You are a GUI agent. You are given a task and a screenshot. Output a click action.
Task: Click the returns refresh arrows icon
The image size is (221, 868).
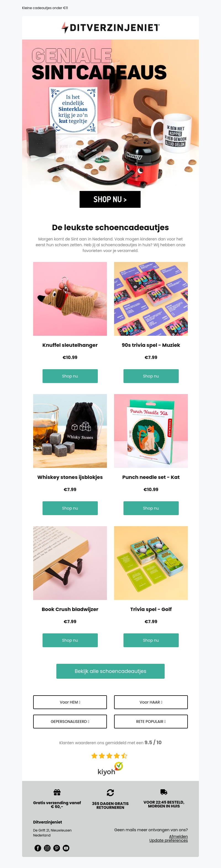[110, 793]
